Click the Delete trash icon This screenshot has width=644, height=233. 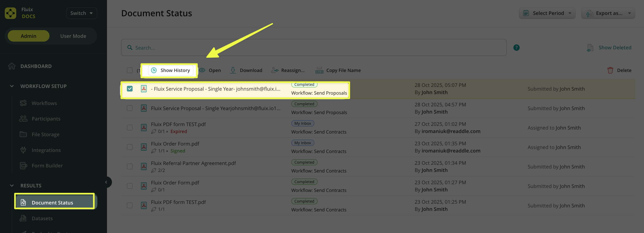[610, 70]
